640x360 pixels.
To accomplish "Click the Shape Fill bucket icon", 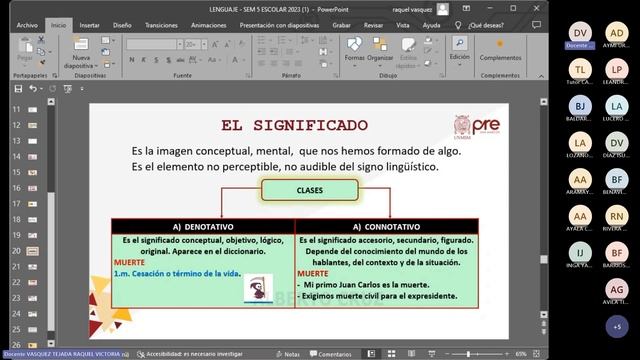I will [x=428, y=40].
